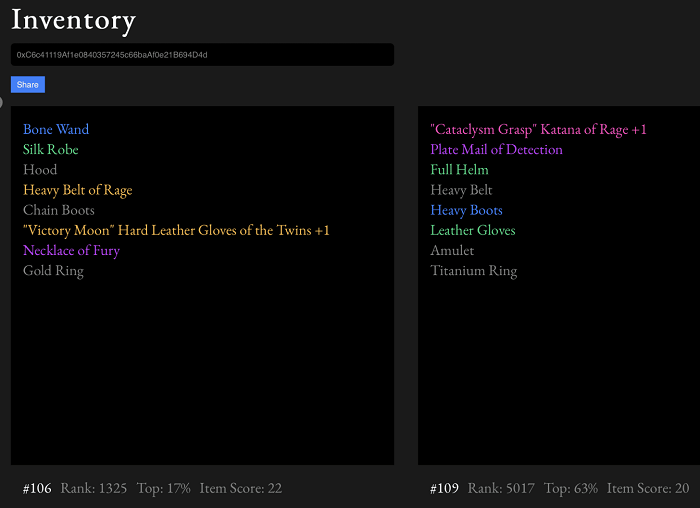Focus the wallet address input field

202,54
